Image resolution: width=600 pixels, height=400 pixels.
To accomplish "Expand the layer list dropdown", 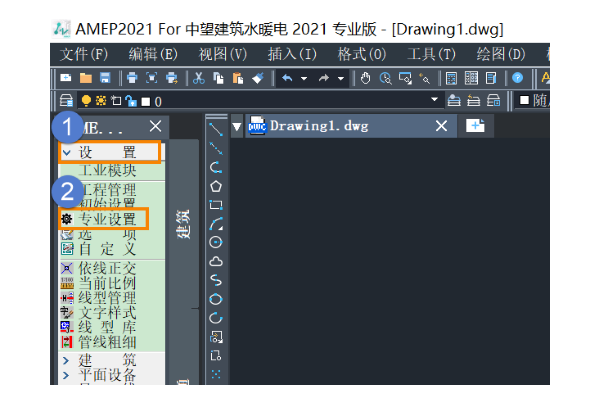I will [x=434, y=100].
